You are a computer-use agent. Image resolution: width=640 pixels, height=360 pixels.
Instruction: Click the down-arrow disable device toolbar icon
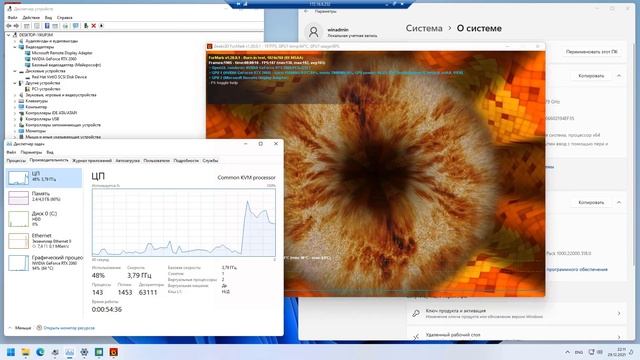click(102, 26)
